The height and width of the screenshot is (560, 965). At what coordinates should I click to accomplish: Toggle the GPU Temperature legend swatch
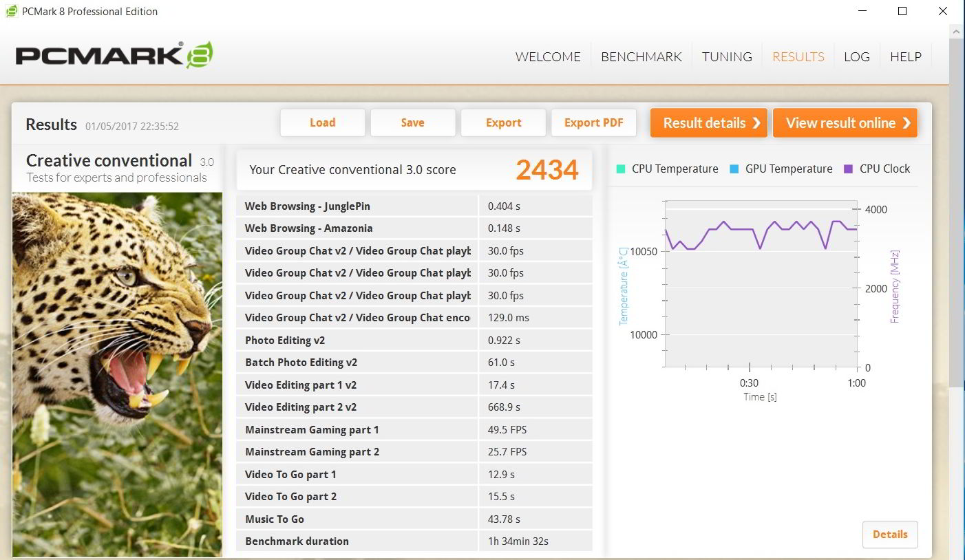point(734,169)
